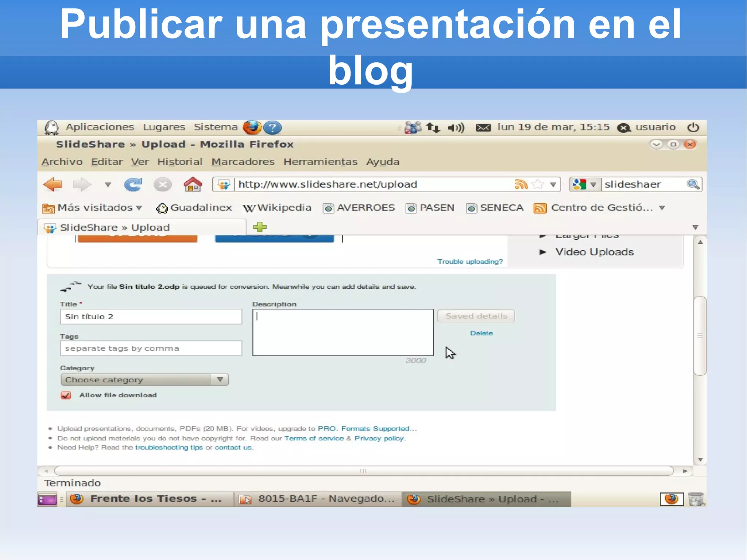Open a new tab with the plus icon
Screen dimensions: 747x560
pyautogui.click(x=260, y=227)
